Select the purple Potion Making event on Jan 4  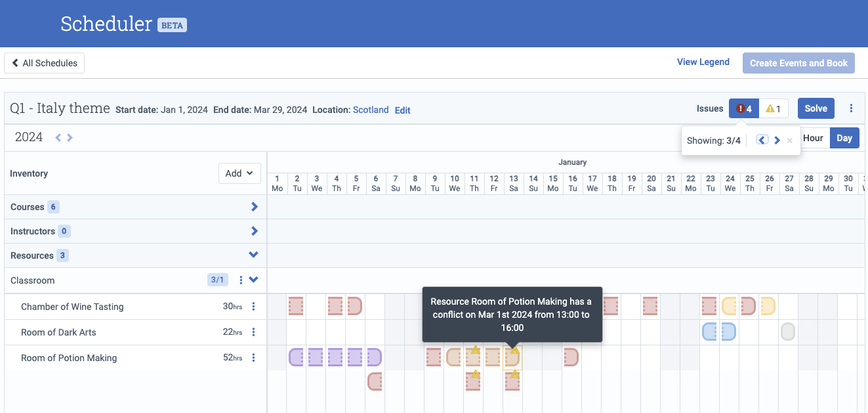point(335,357)
